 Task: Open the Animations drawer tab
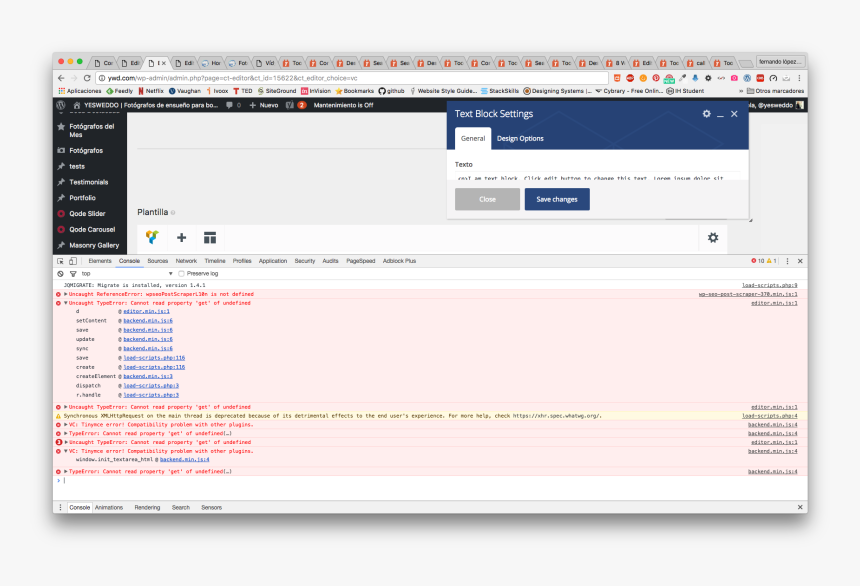pyautogui.click(x=109, y=508)
